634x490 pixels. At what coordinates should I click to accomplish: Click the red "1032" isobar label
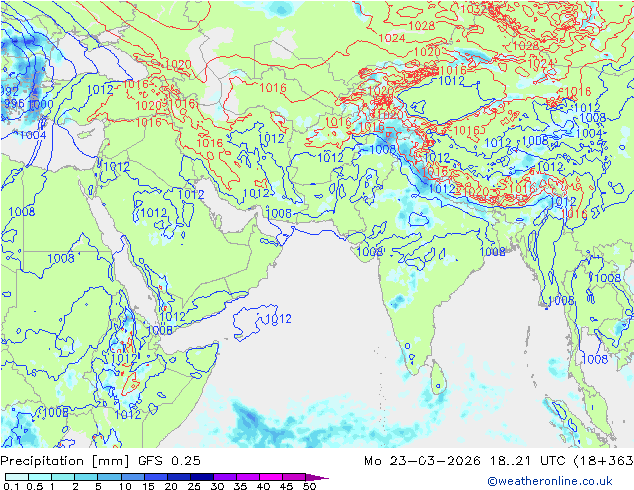[x=473, y=9]
